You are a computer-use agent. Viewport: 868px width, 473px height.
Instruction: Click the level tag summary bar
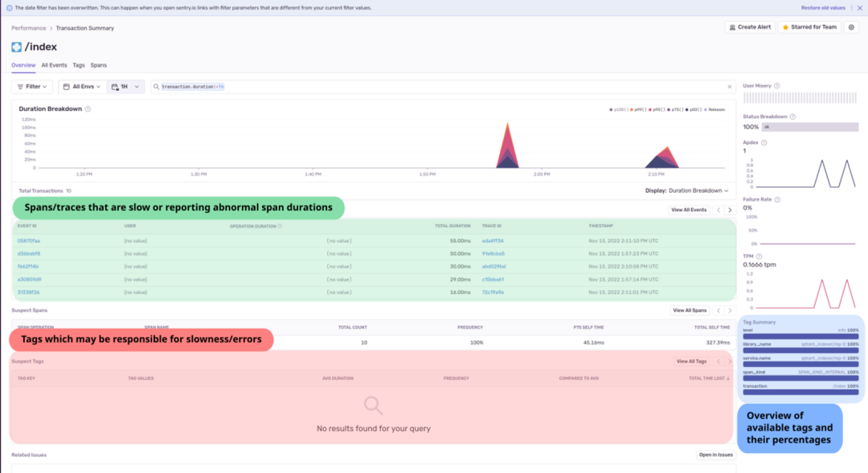(800, 336)
